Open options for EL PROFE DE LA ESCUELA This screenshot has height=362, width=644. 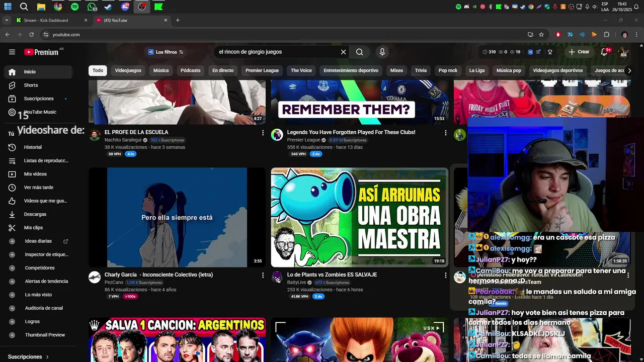pyautogui.click(x=263, y=133)
